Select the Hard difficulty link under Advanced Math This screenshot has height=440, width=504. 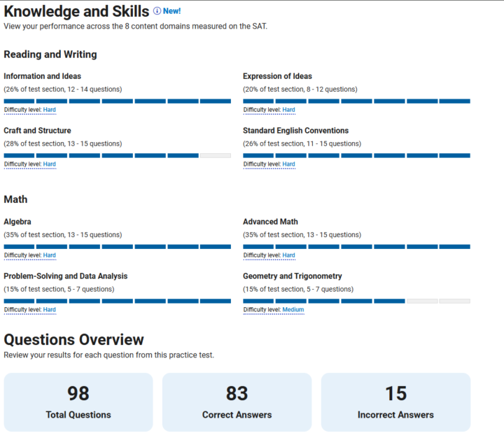(288, 255)
